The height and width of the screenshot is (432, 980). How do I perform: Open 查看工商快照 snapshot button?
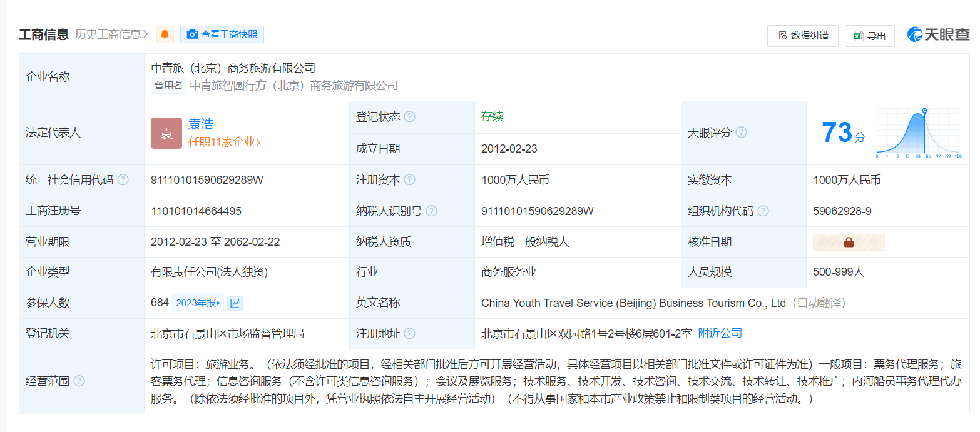coord(222,34)
